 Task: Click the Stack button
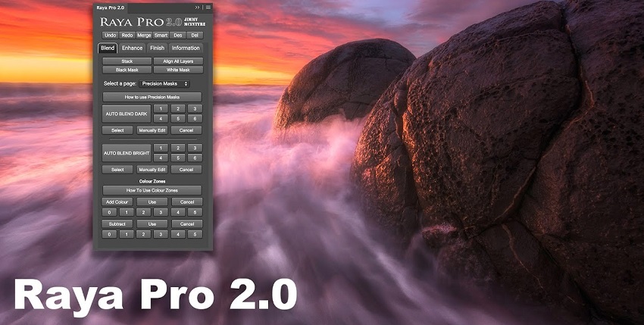[127, 61]
